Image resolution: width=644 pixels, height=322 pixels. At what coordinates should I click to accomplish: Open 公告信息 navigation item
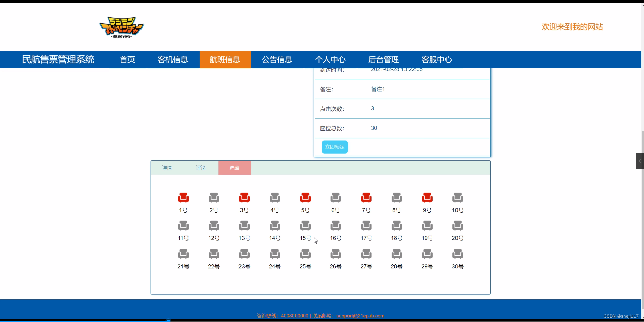[x=277, y=60]
